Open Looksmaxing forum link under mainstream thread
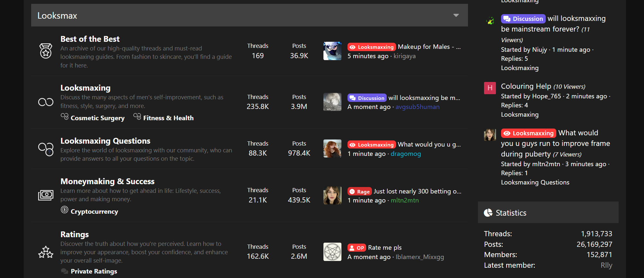This screenshot has height=278, width=644. 520,68
